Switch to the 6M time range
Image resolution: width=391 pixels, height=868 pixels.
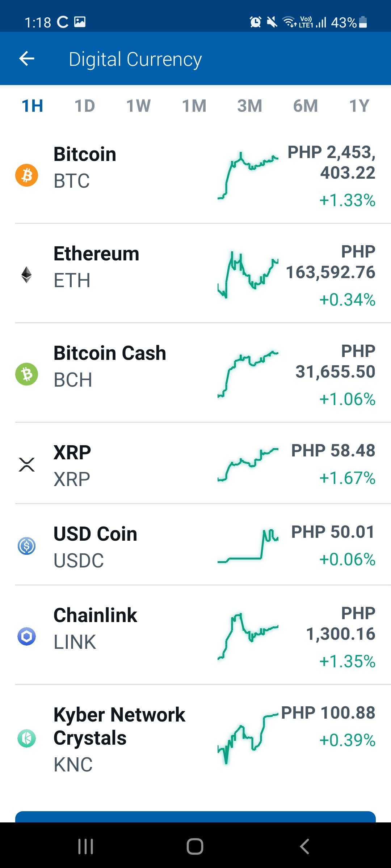click(x=305, y=106)
